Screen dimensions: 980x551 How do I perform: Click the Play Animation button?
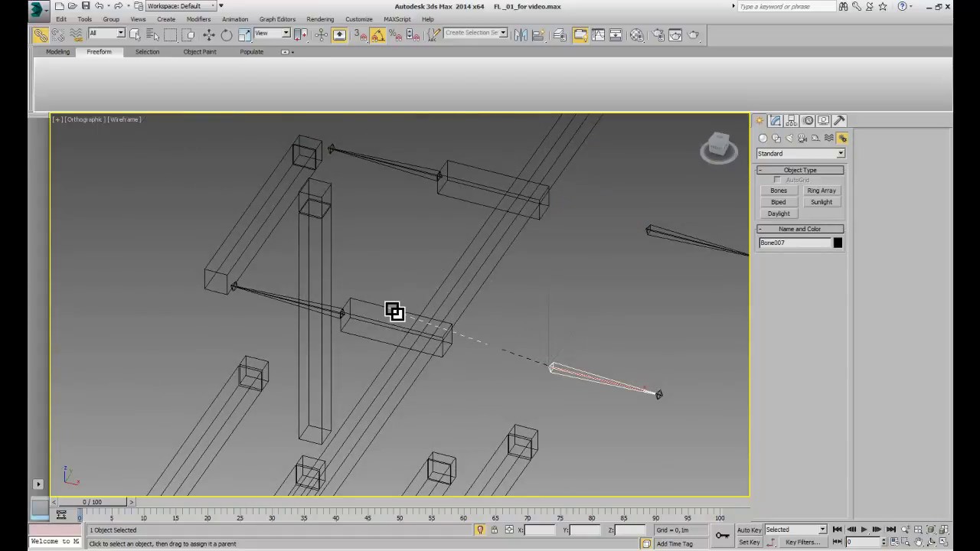tap(864, 530)
